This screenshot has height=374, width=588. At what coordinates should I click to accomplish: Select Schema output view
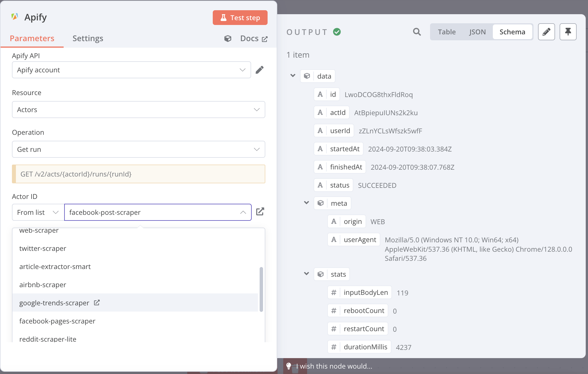512,32
